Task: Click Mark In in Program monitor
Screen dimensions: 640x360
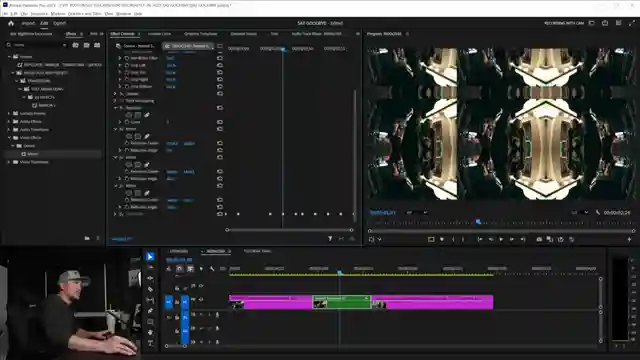Action: [453, 239]
